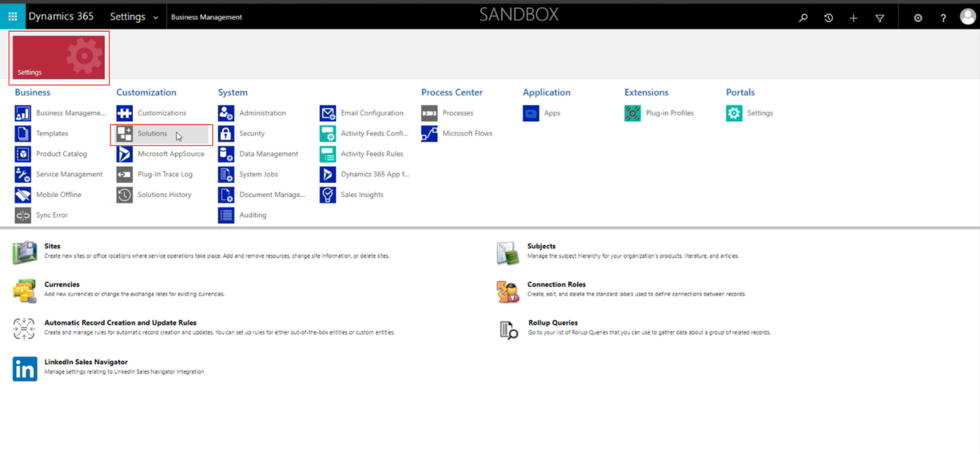980x455 pixels.
Task: Open Activity Feeds Rules
Action: coord(372,154)
